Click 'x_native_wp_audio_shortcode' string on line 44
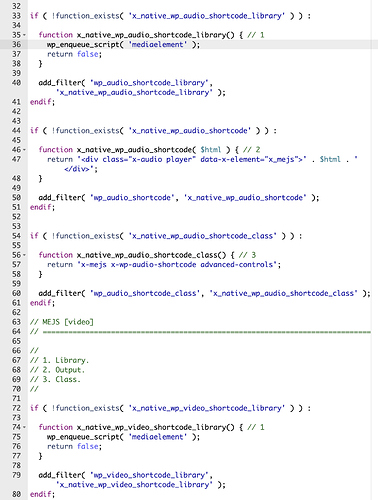378x500 pixels. pos(190,130)
